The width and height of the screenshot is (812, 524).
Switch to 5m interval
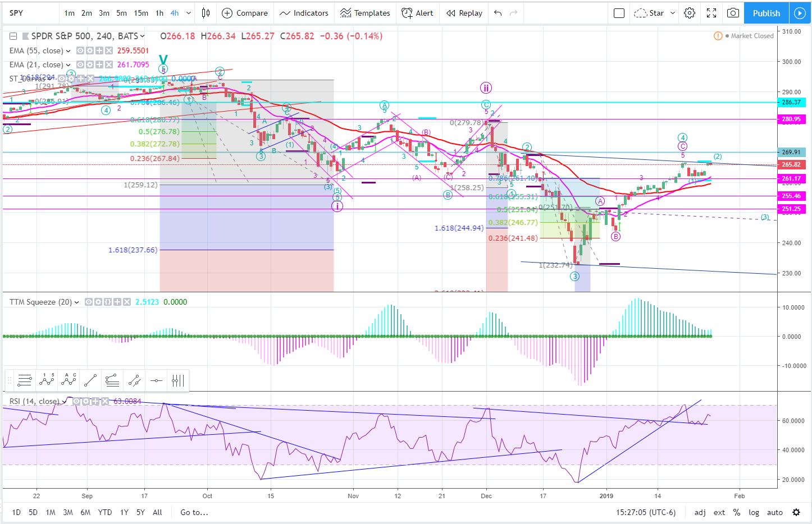pyautogui.click(x=121, y=13)
